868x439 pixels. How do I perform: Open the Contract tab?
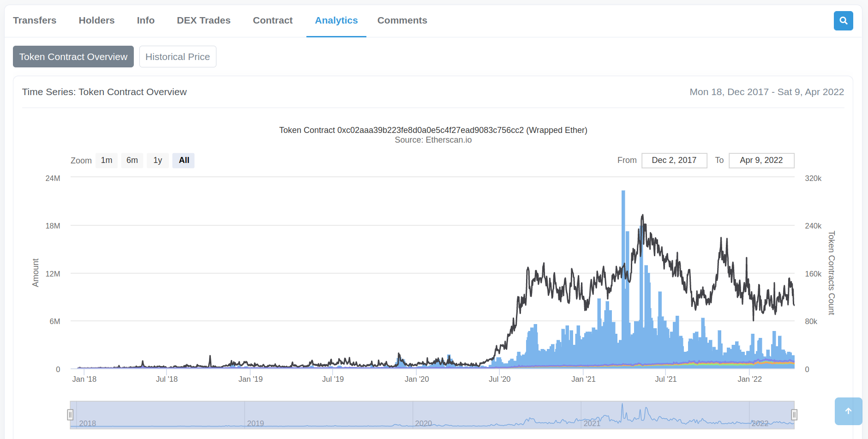(273, 20)
